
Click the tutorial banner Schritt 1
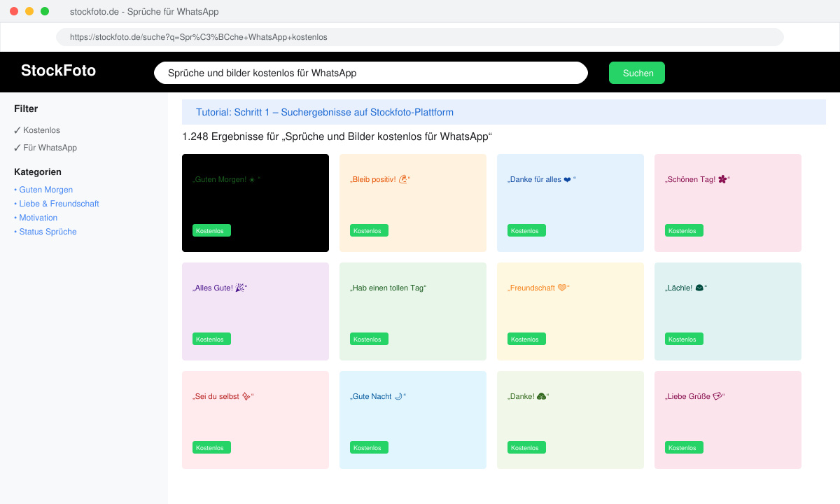[x=504, y=112]
